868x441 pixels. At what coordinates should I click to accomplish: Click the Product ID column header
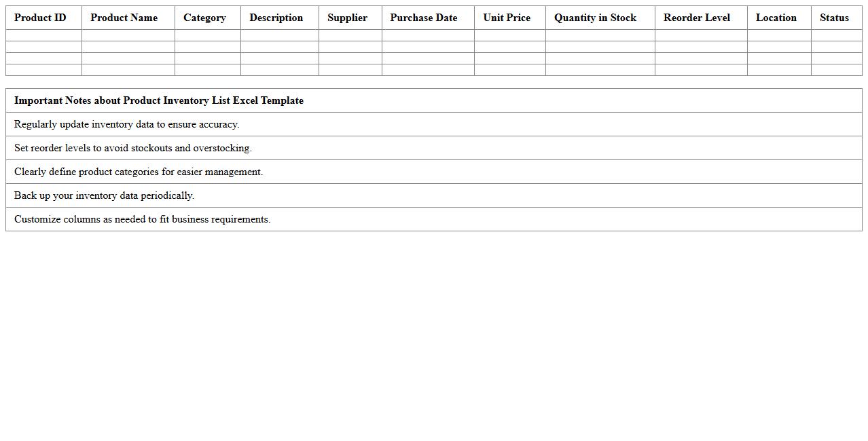coord(40,18)
